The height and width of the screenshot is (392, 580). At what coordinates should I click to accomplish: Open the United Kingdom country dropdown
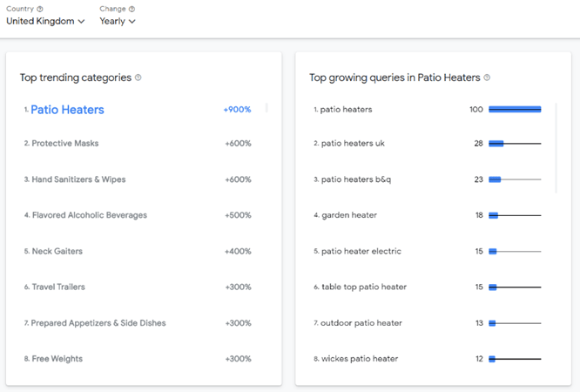tap(45, 22)
